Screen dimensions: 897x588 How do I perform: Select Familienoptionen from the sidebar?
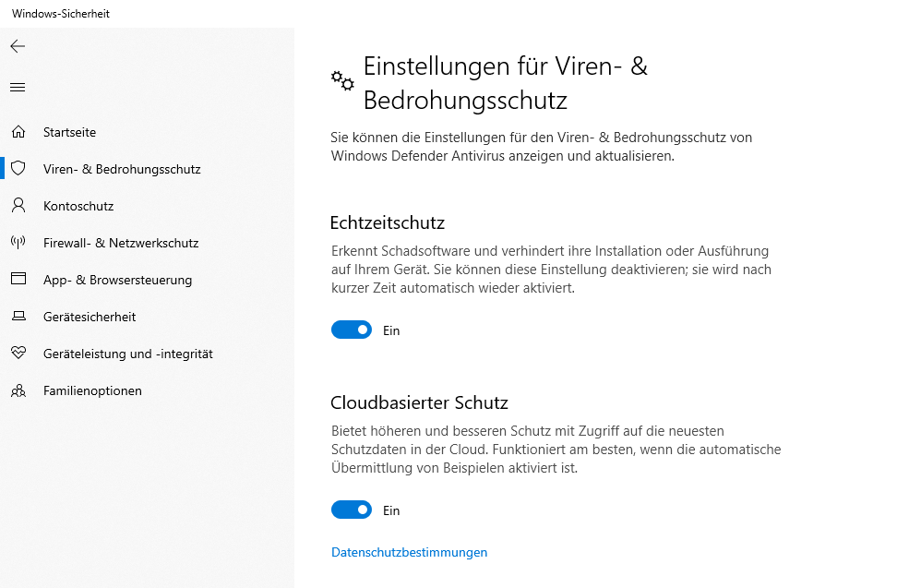pos(92,390)
